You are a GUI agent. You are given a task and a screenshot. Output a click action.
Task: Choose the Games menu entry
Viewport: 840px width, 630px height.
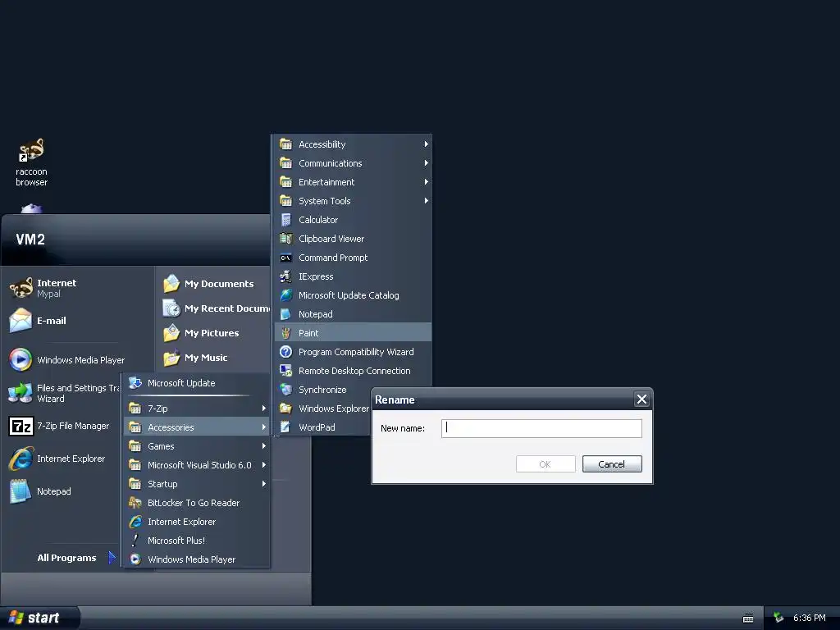(197, 446)
